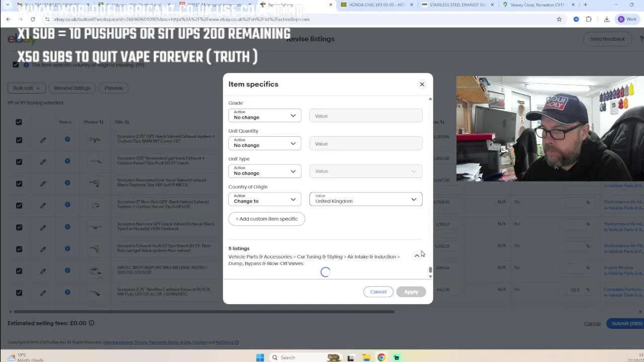Cancel the Item specifics dialog
The image size is (644, 362).
[378, 292]
